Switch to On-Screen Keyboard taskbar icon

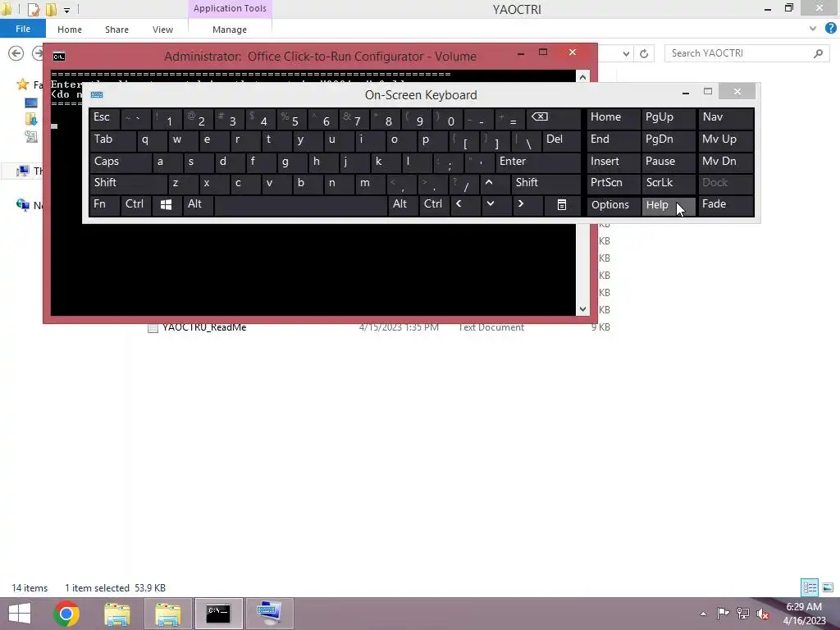[269, 614]
